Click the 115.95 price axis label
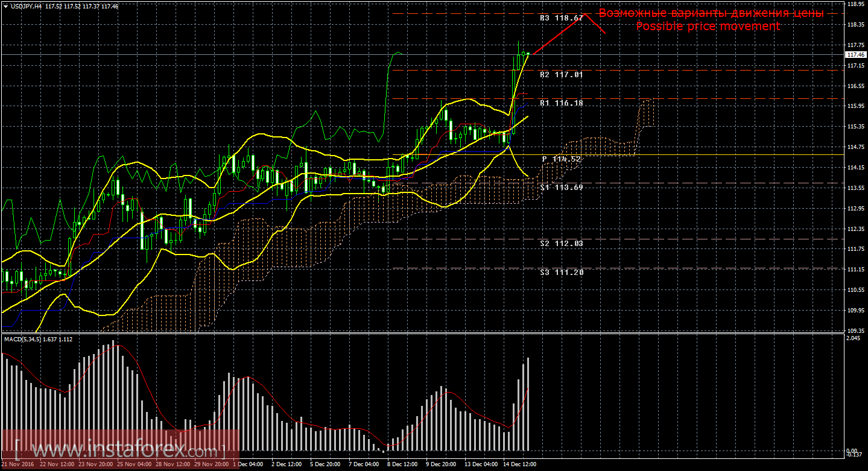868x471 pixels. (856, 107)
